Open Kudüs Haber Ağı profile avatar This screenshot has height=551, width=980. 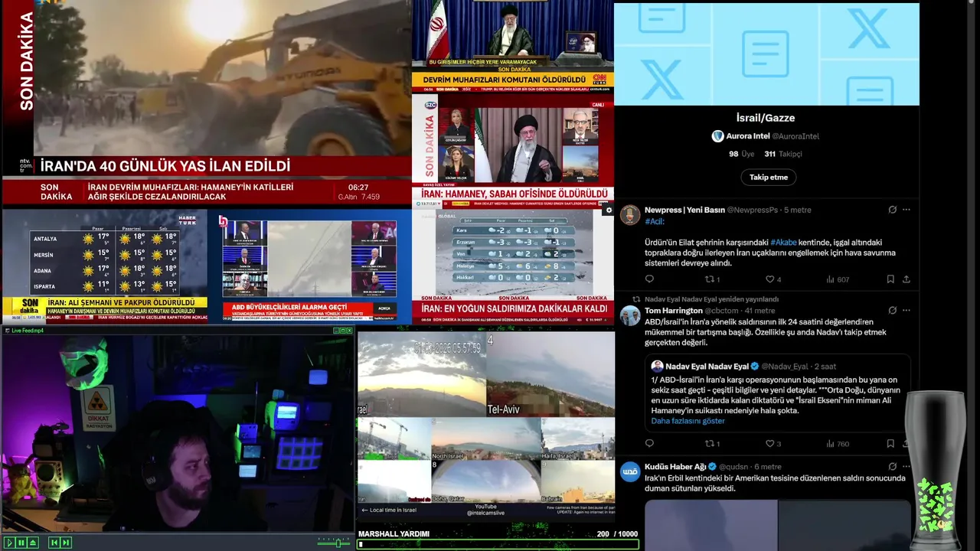[630, 472]
